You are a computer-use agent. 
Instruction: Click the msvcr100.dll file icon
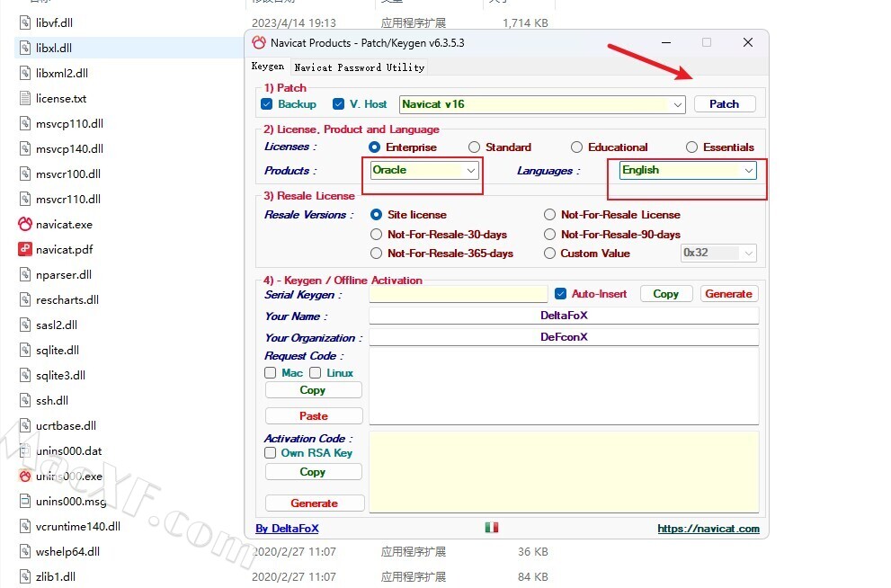[25, 174]
